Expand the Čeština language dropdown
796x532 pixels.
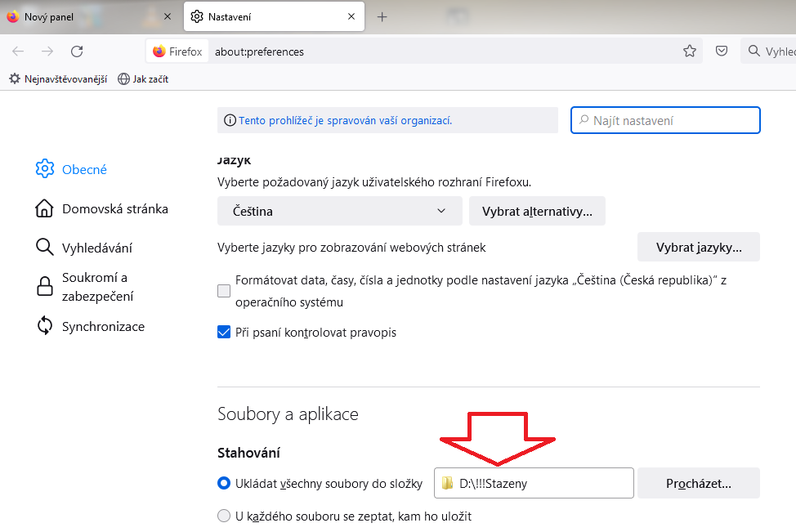tap(339, 211)
